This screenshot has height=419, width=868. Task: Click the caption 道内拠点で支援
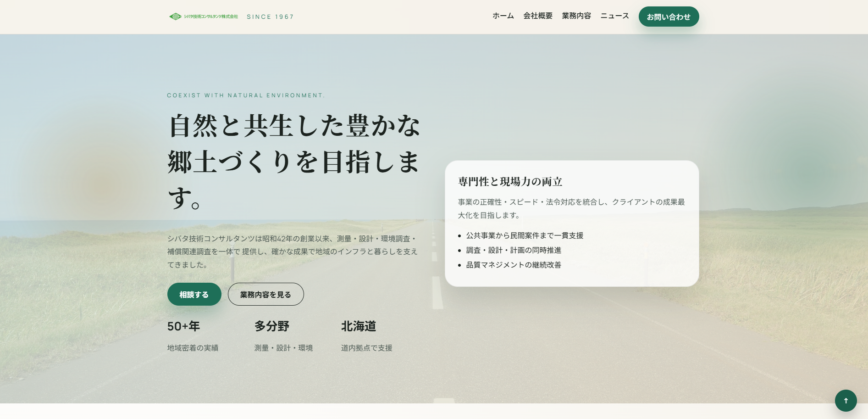click(x=366, y=348)
